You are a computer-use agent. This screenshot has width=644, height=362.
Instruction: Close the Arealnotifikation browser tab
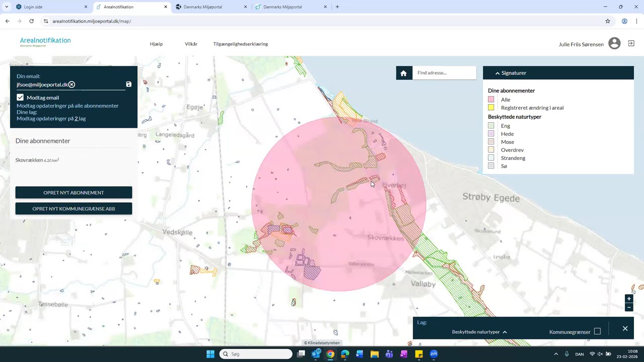click(x=166, y=7)
